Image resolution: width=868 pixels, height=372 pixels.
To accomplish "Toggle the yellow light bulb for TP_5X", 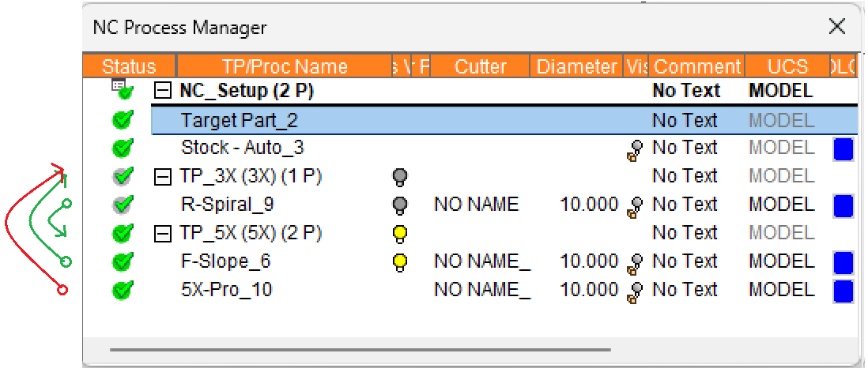I will point(400,233).
